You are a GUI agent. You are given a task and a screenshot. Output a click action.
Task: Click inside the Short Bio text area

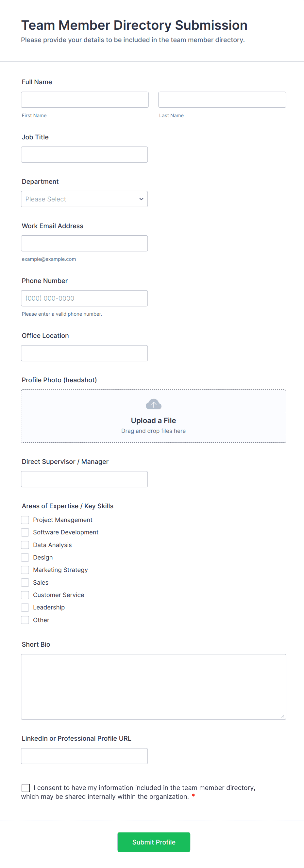tap(154, 687)
